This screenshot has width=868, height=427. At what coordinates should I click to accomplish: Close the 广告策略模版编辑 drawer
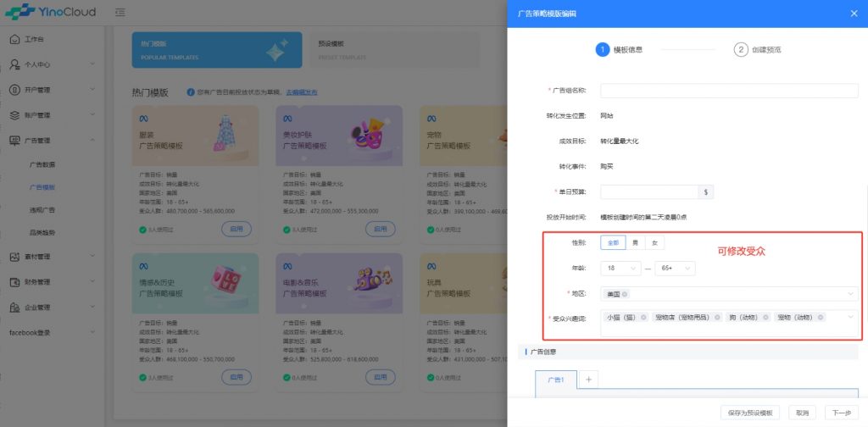point(854,14)
